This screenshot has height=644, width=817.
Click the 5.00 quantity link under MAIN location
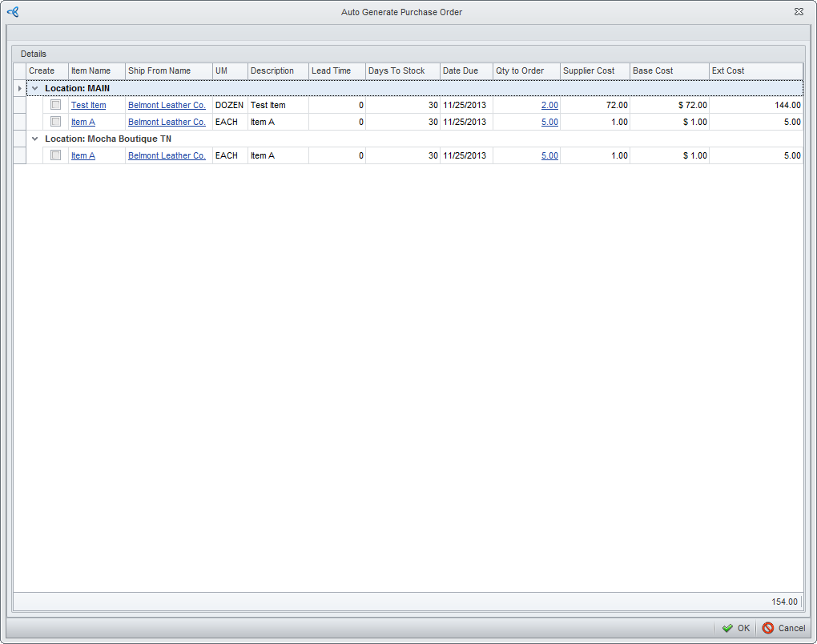(549, 122)
